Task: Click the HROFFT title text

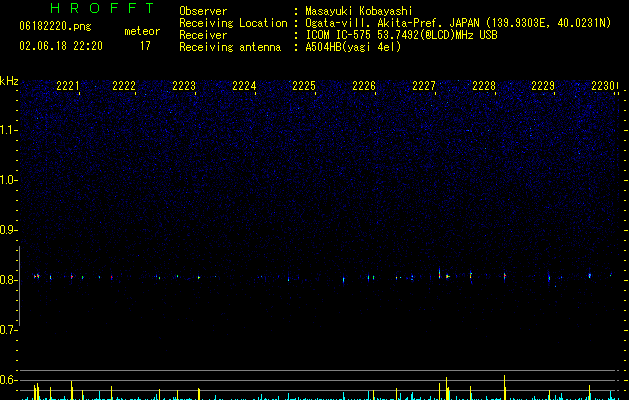Action: click(x=103, y=8)
